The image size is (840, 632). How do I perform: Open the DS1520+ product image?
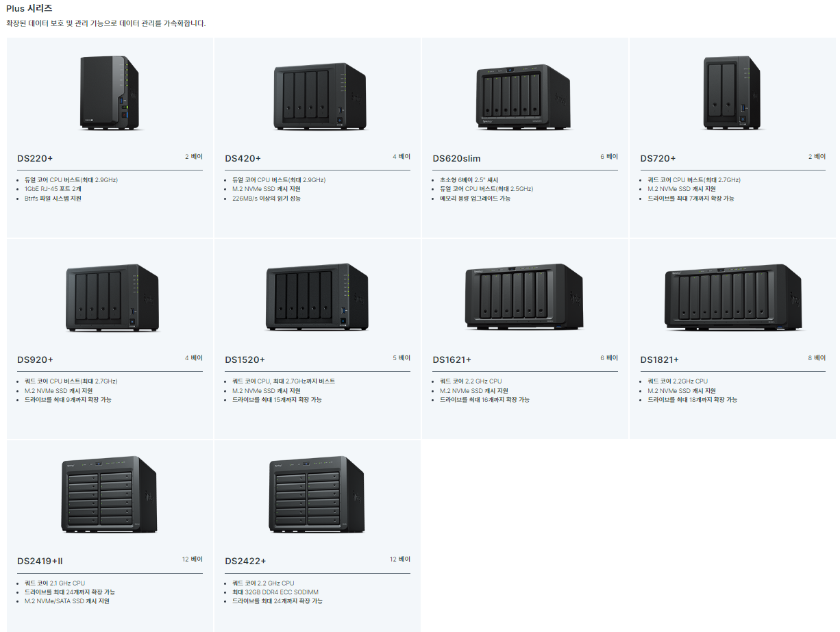[x=317, y=298]
